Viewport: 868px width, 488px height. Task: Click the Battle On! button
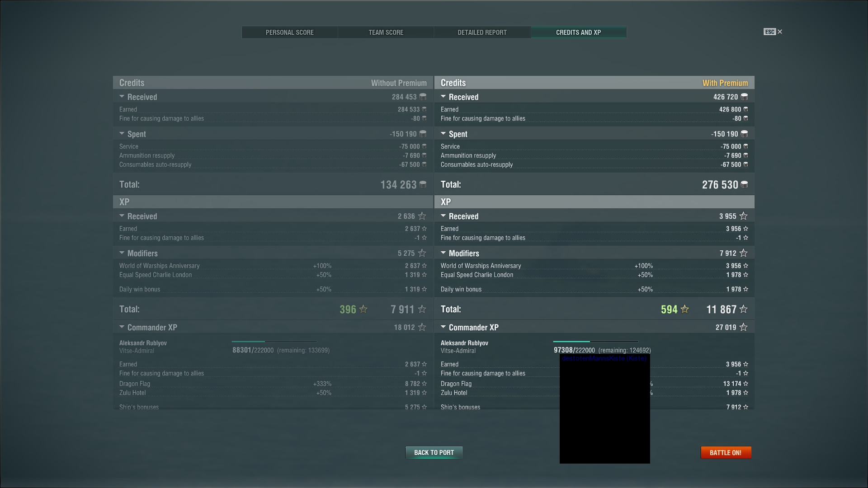726,452
